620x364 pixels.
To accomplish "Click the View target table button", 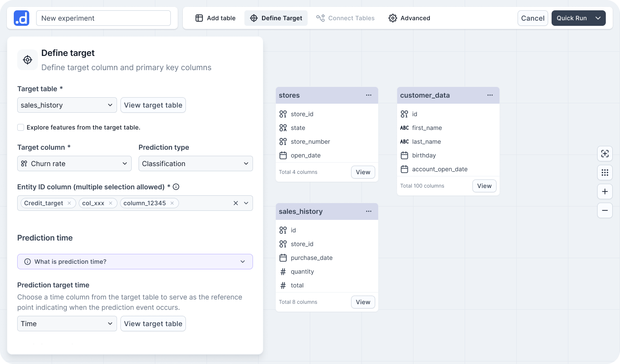I will pyautogui.click(x=153, y=105).
